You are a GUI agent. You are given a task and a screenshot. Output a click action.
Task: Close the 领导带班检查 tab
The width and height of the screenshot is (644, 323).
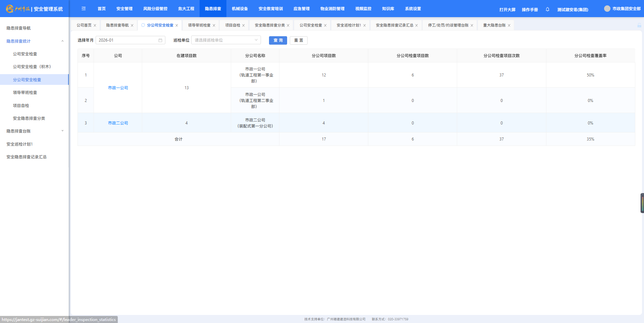[214, 25]
